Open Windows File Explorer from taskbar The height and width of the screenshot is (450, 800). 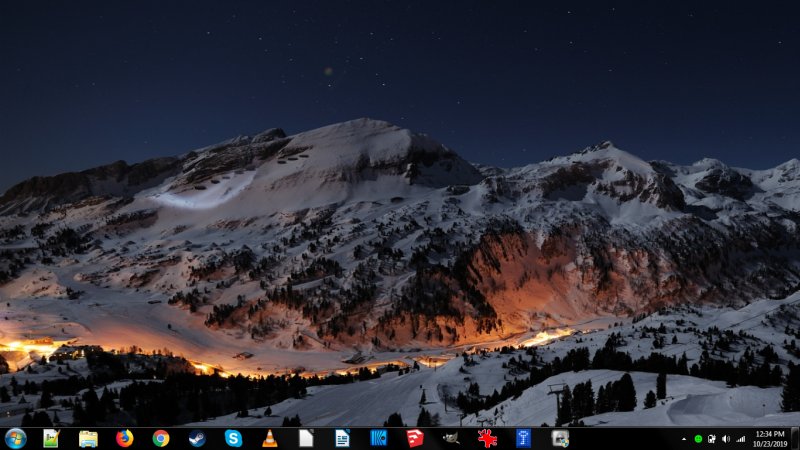[x=88, y=438]
